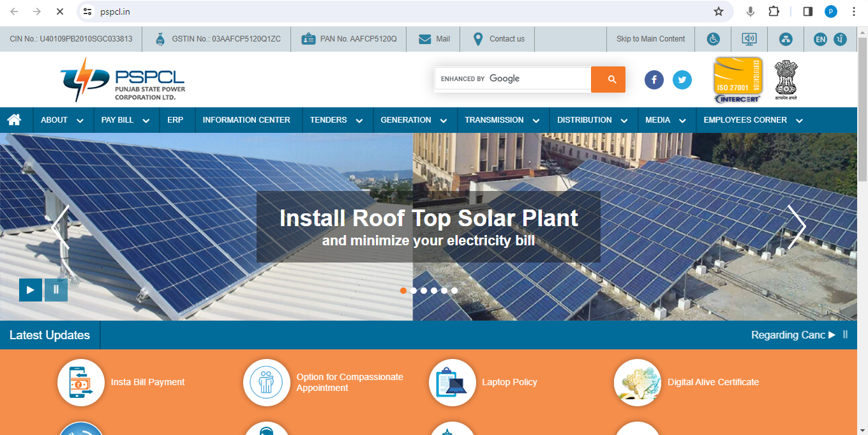Select the second carousel dot
Screen dimensions: 868x435
pyautogui.click(x=414, y=290)
